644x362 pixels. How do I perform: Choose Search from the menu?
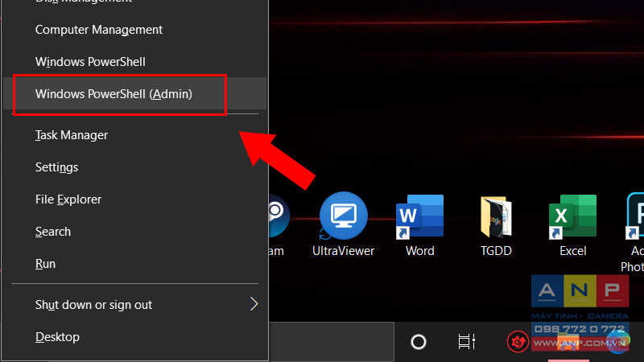134,231
